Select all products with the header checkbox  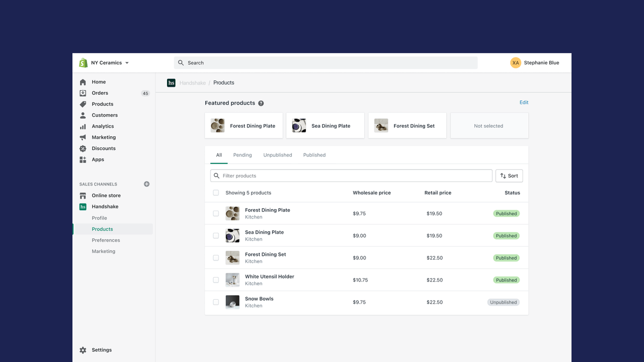point(216,193)
